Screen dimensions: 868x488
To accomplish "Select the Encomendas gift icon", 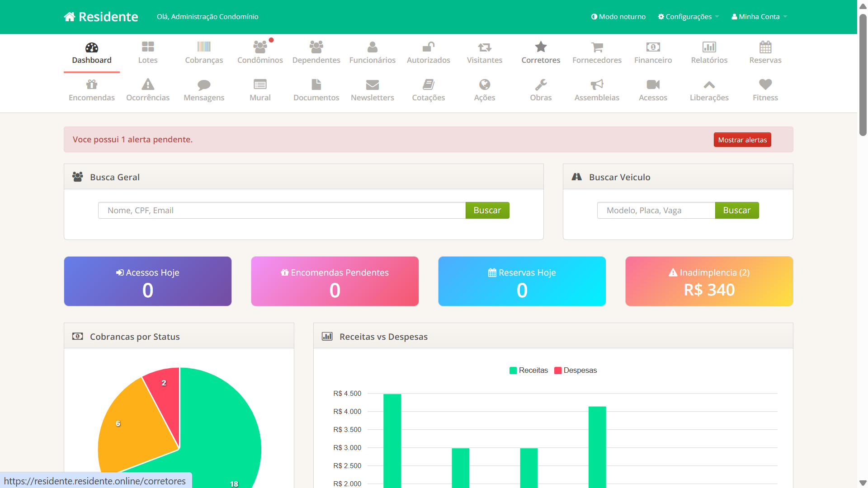I will (x=91, y=84).
